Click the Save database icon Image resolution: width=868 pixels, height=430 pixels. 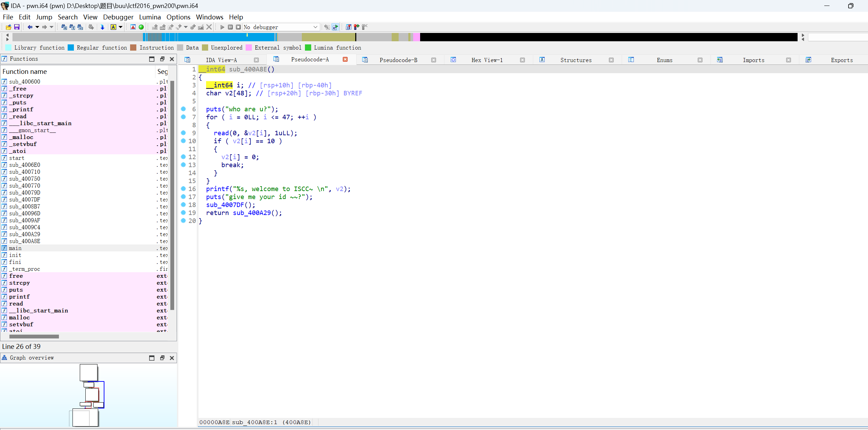[x=17, y=27]
